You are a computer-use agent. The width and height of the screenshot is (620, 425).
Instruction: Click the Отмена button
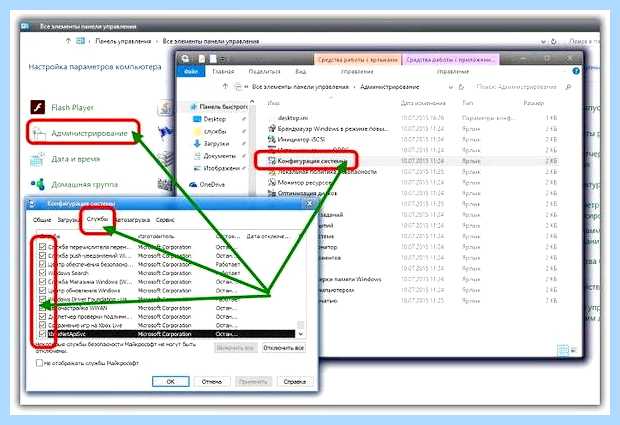coord(212,382)
